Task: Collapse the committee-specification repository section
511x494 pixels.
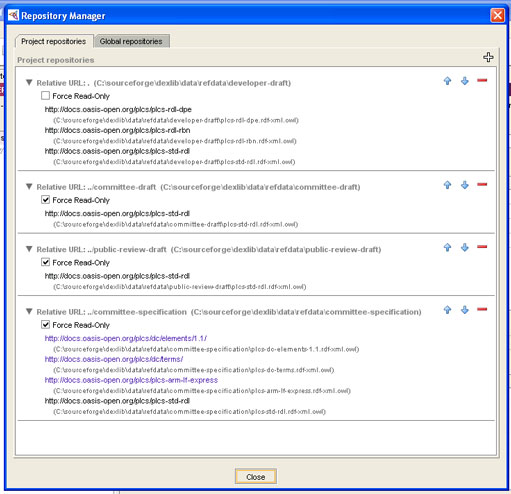Action: pyautogui.click(x=29, y=311)
